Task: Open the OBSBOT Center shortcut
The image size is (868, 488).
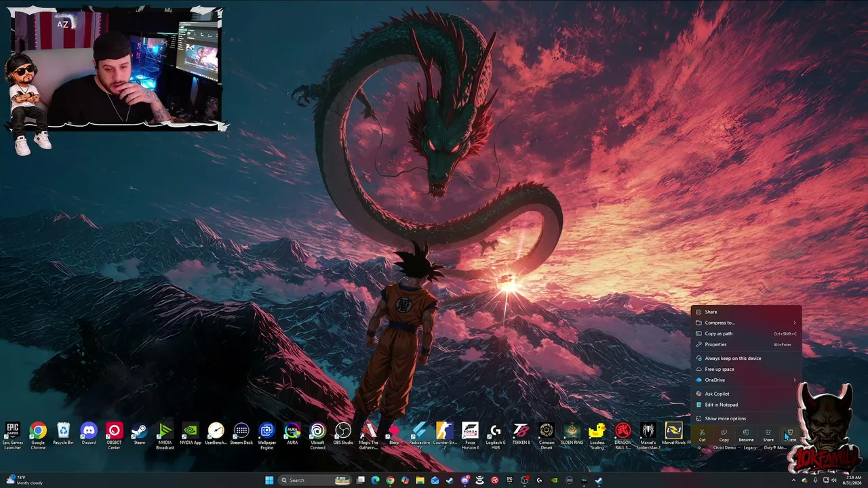Action: pyautogui.click(x=114, y=435)
